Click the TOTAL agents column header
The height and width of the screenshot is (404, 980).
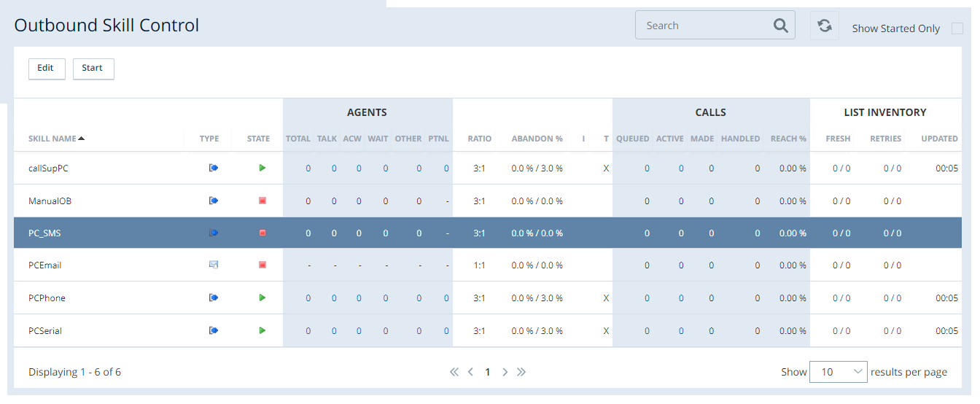298,139
